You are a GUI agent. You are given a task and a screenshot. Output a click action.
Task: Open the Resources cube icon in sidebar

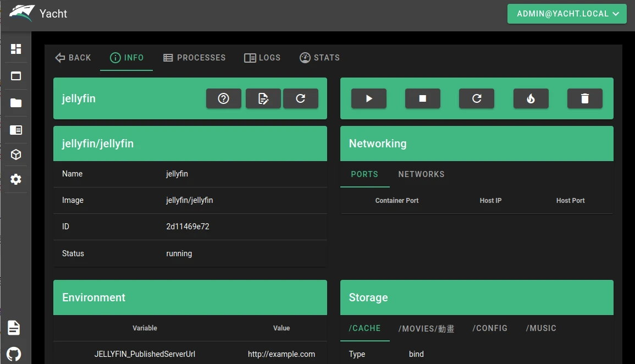pyautogui.click(x=16, y=155)
